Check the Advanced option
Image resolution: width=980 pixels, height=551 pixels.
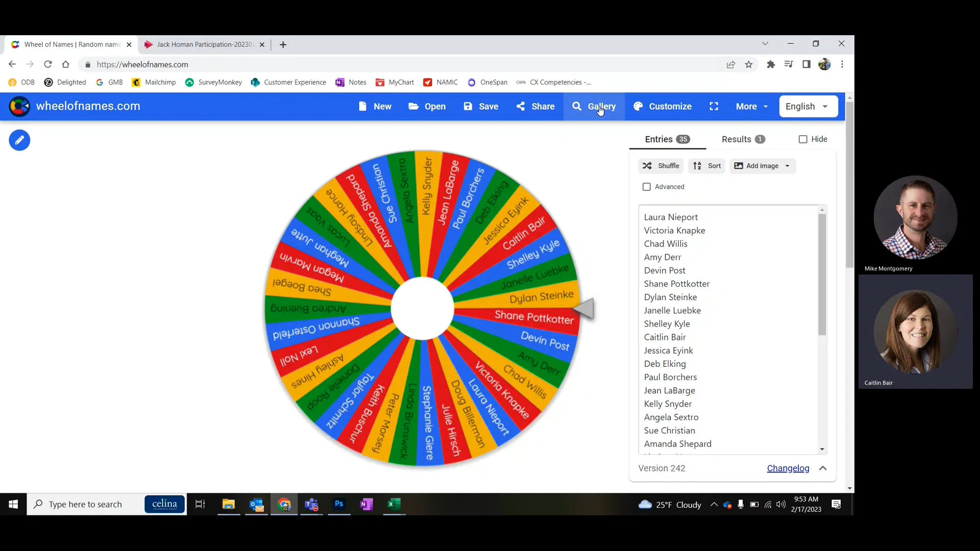[x=647, y=187]
